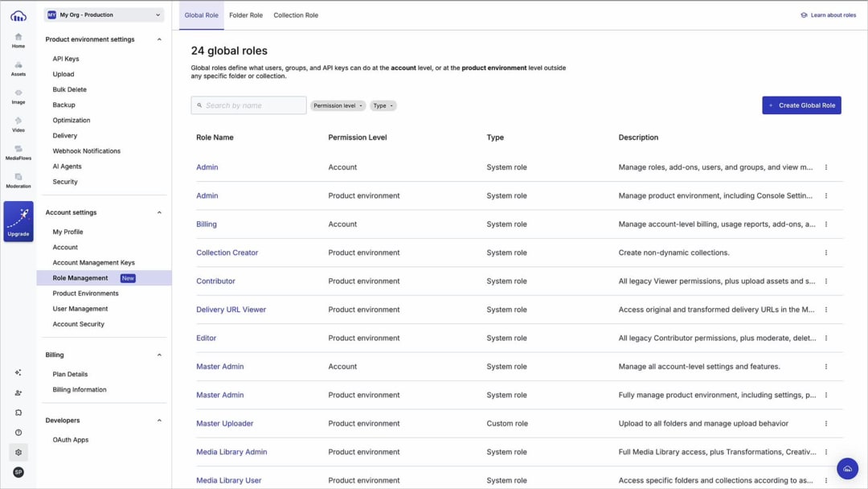This screenshot has height=489, width=868.
Task: Switch to the Collection Role tab
Action: click(296, 15)
